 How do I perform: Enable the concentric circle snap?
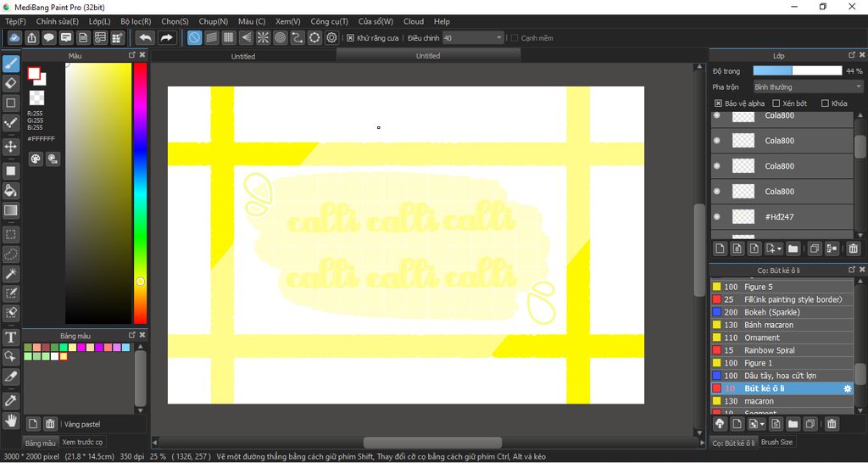(x=280, y=37)
